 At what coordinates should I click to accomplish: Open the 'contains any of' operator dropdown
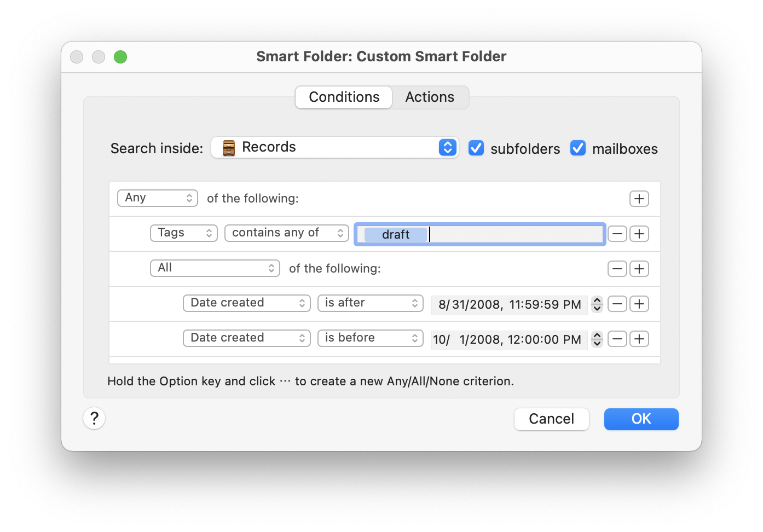coord(287,233)
